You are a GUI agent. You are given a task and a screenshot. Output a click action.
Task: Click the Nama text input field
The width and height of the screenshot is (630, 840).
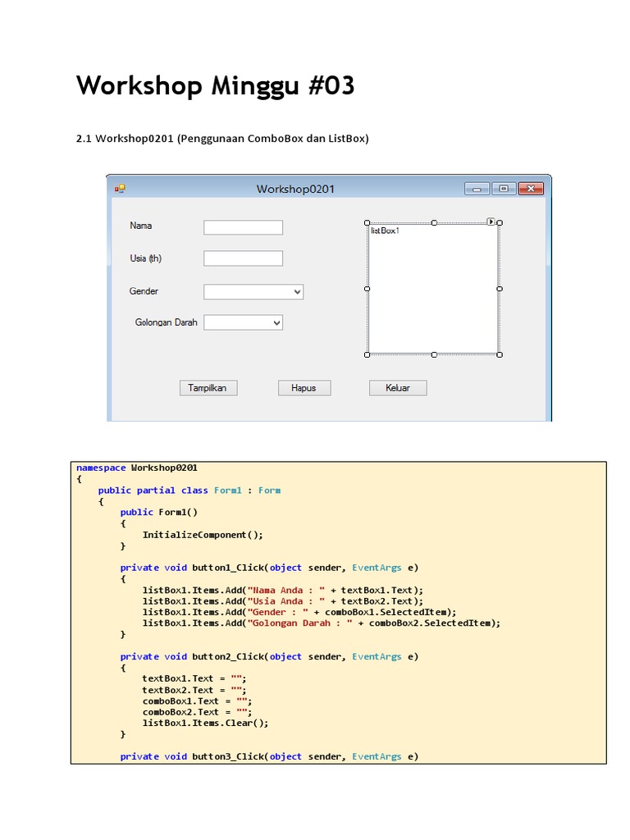pos(243,227)
